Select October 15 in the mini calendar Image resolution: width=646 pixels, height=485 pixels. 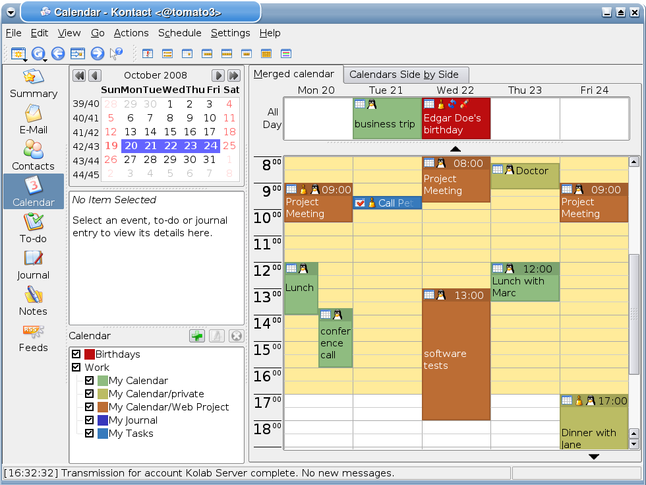click(x=170, y=132)
